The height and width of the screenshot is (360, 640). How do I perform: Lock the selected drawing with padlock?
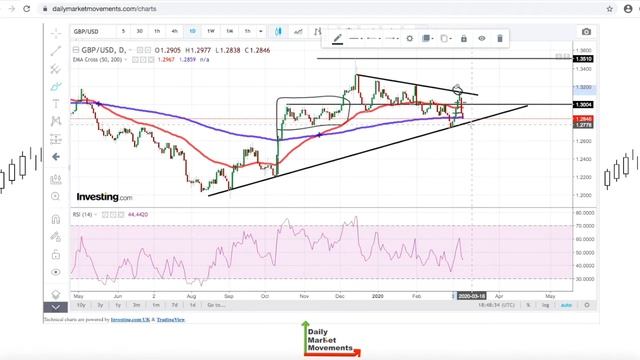click(x=464, y=38)
